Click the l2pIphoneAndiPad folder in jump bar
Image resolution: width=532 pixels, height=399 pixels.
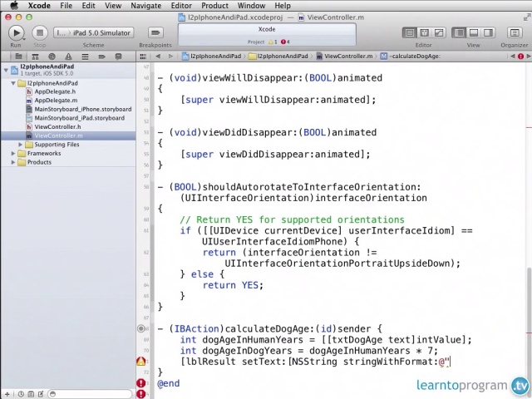(x=278, y=57)
